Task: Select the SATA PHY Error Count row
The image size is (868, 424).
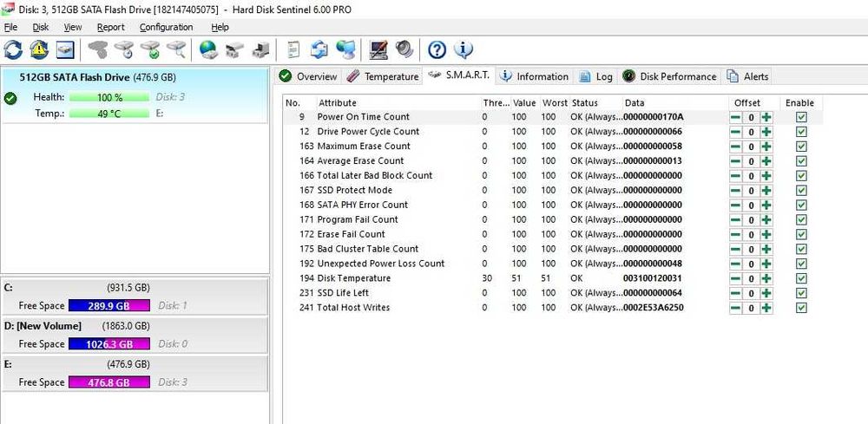Action: 552,205
